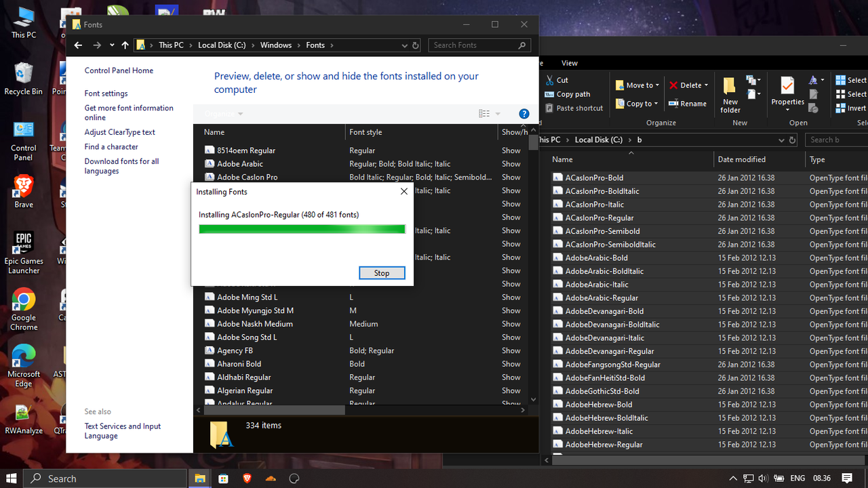Click Local Disk (C:) in Explorer breadcrumb
Image resolution: width=868 pixels, height=488 pixels.
click(x=599, y=140)
